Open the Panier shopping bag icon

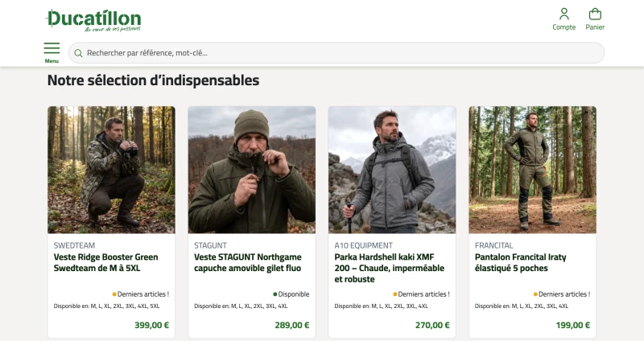pos(595,19)
